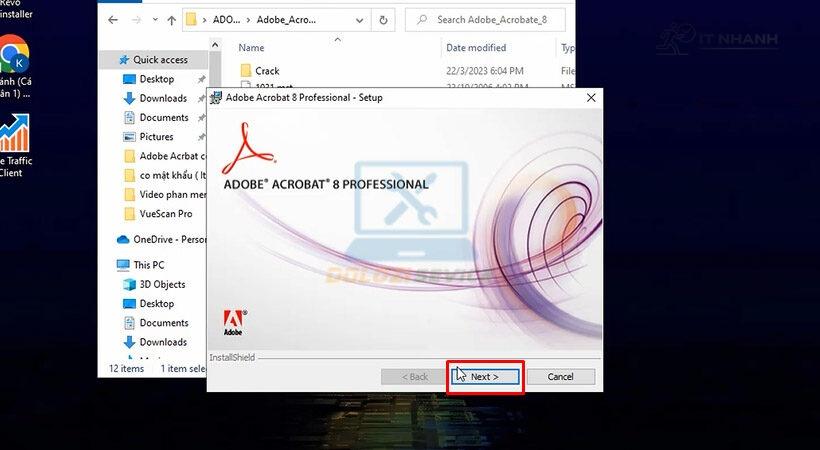Click the Crack folder icon

click(x=245, y=71)
